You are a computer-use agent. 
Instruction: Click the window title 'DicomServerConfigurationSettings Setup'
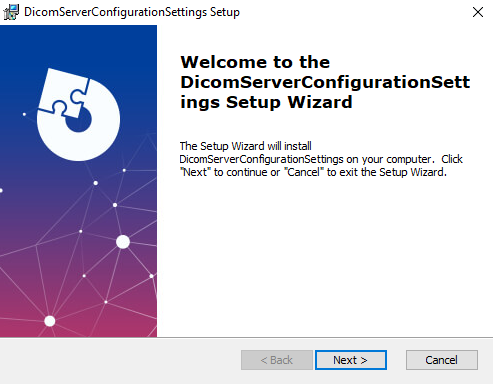coord(132,12)
